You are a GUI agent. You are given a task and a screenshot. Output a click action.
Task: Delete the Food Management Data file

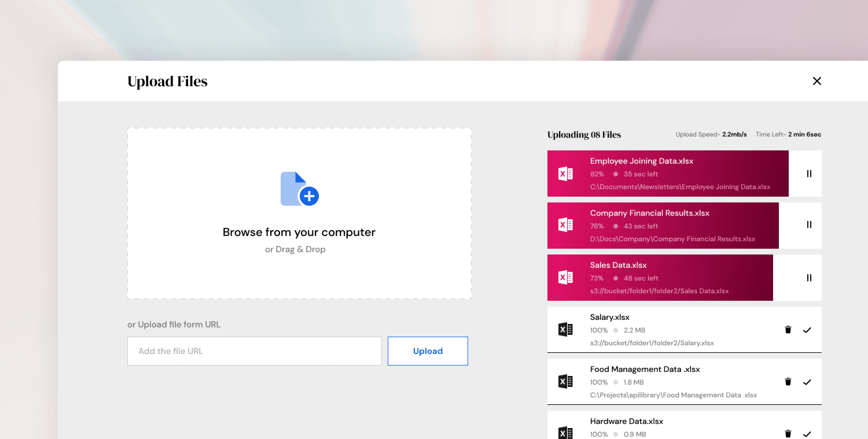coord(788,382)
